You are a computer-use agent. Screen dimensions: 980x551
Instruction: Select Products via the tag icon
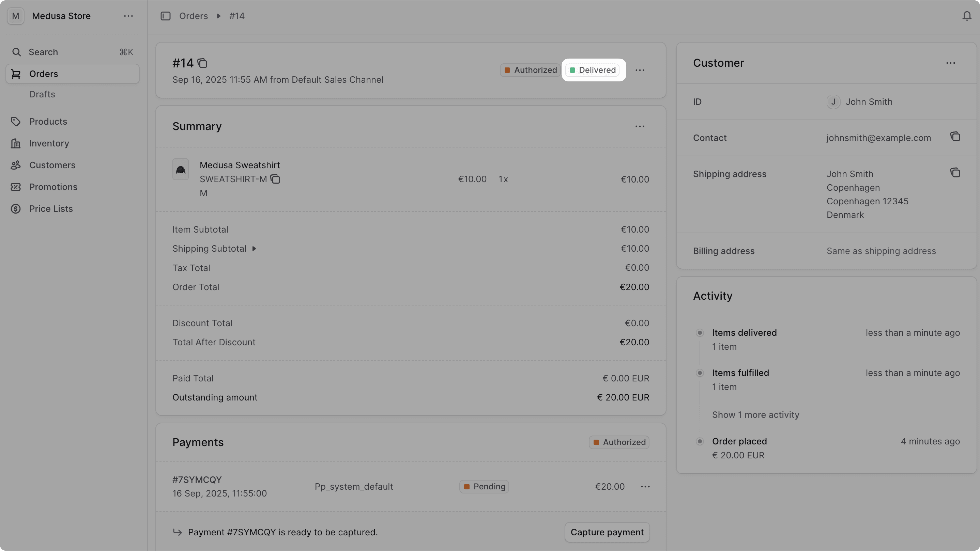click(16, 121)
